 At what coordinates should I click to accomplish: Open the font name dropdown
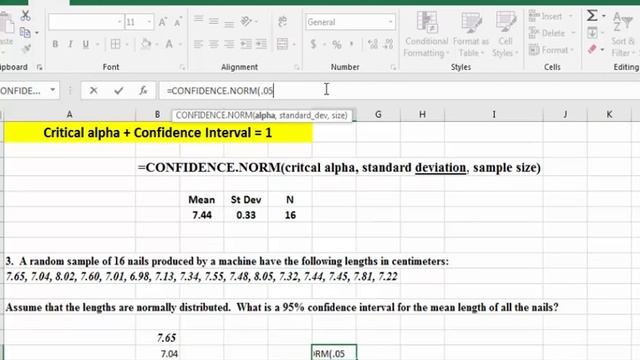[119, 22]
